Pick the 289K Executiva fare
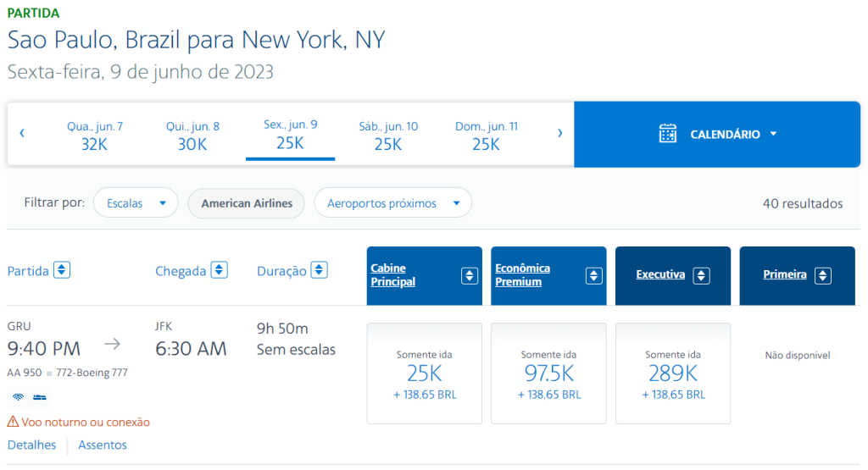 pos(673,373)
